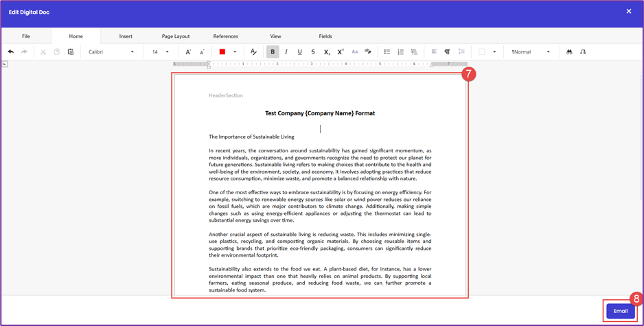Viewport: 644px width, 326px height.
Task: Expand the Normal paragraph style dropdown
Action: (x=548, y=52)
